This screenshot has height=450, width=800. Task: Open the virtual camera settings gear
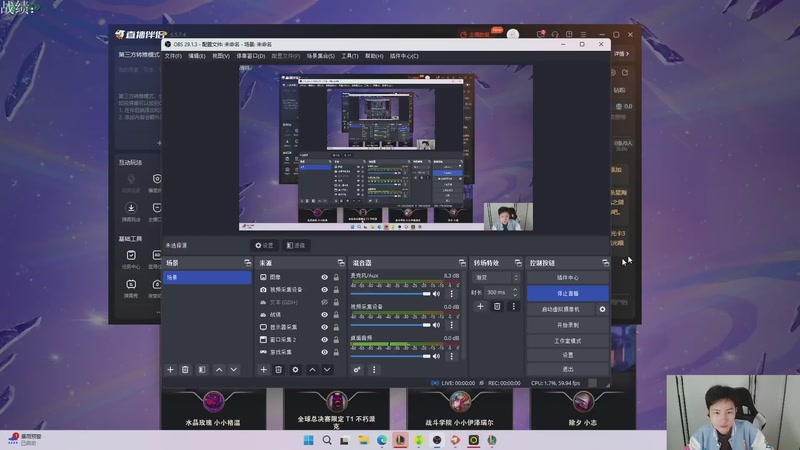point(603,309)
